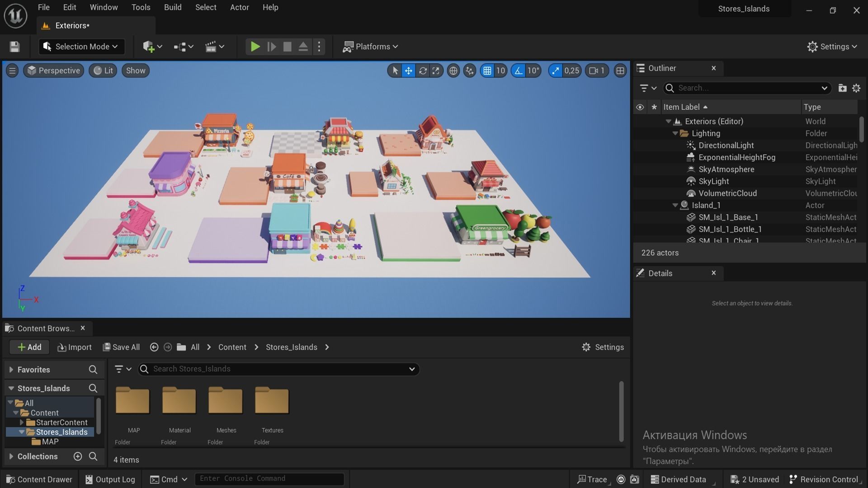Start Play in Editor
This screenshot has width=868, height=488.
255,47
